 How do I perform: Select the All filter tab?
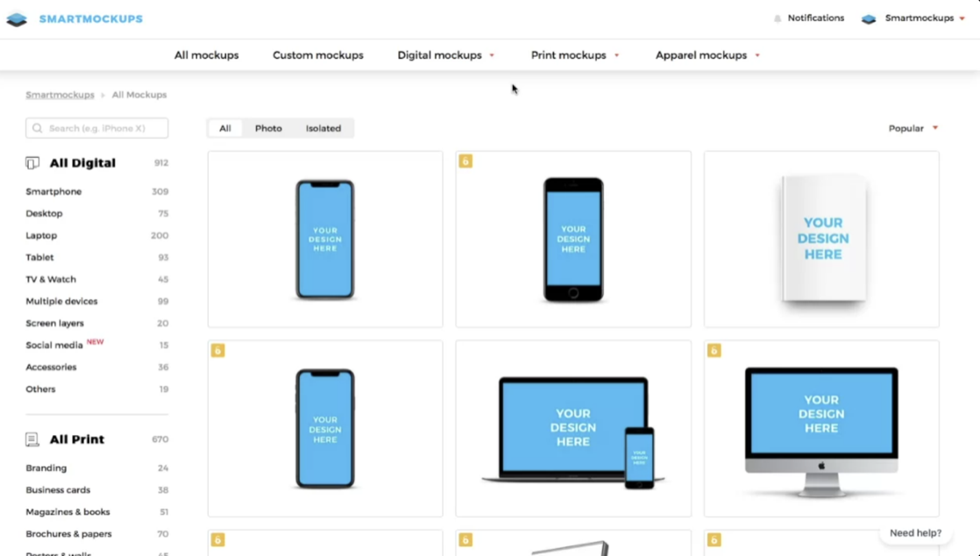point(225,128)
